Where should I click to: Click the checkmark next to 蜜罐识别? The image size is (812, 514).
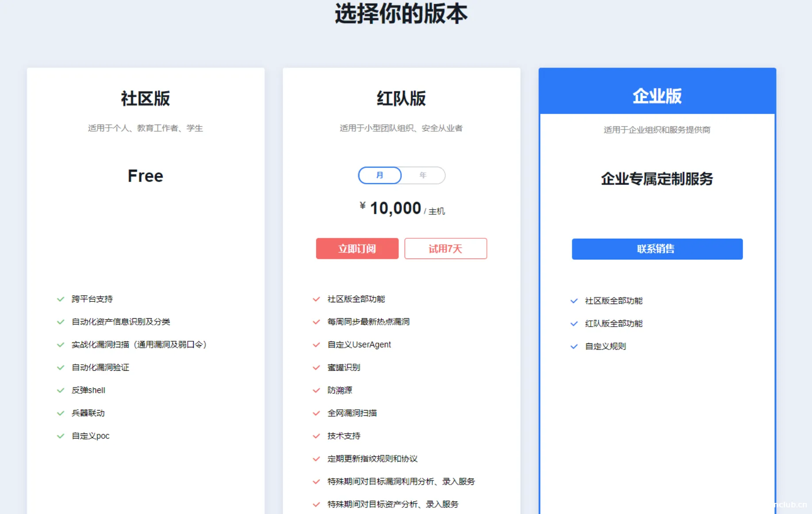pos(316,367)
